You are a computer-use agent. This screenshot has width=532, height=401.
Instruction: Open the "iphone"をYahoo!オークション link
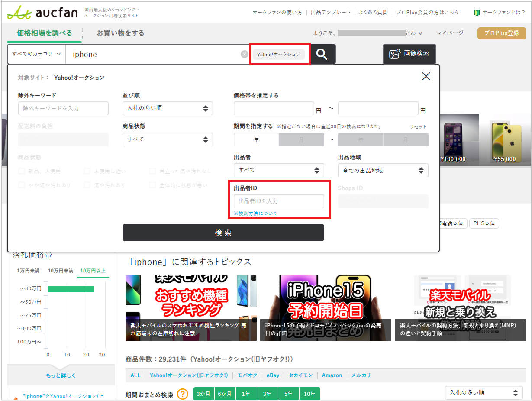tap(63, 396)
